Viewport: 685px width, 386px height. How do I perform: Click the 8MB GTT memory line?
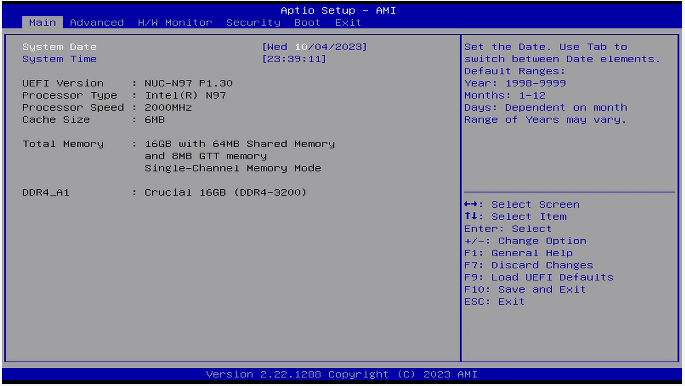[205, 156]
